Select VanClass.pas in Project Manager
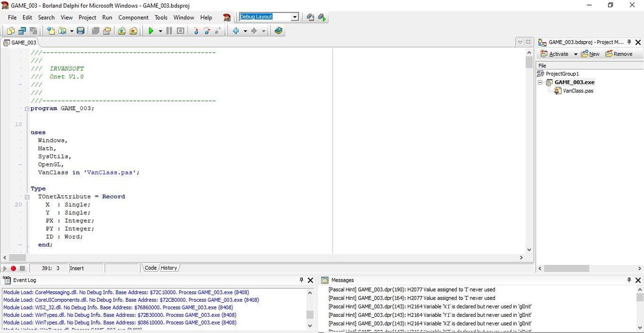Viewport: 644px width, 333px height. 578,91
